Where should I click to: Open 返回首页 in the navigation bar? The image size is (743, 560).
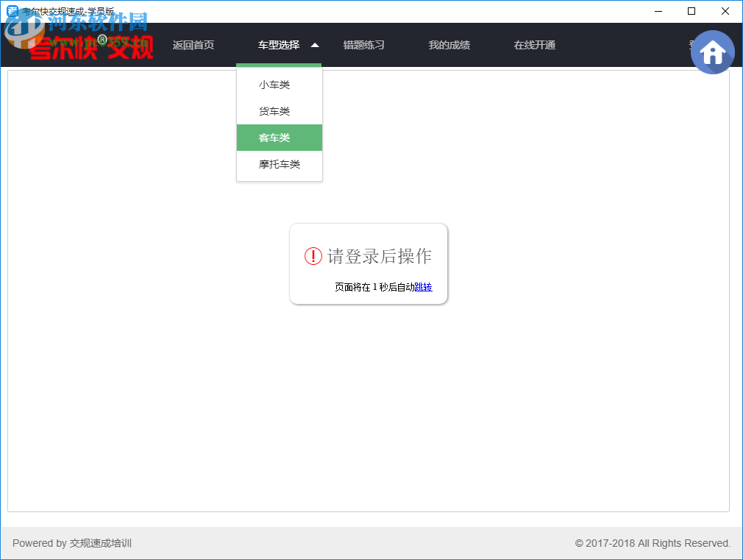pyautogui.click(x=193, y=45)
